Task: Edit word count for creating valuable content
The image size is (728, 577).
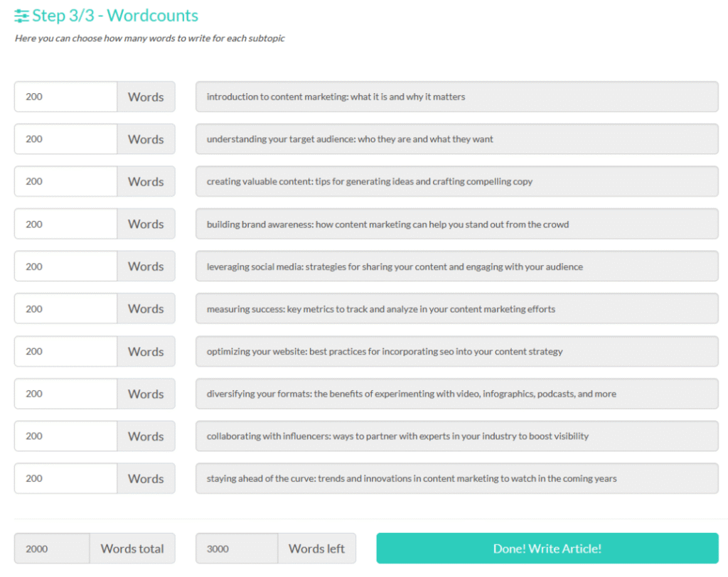Action: [65, 181]
